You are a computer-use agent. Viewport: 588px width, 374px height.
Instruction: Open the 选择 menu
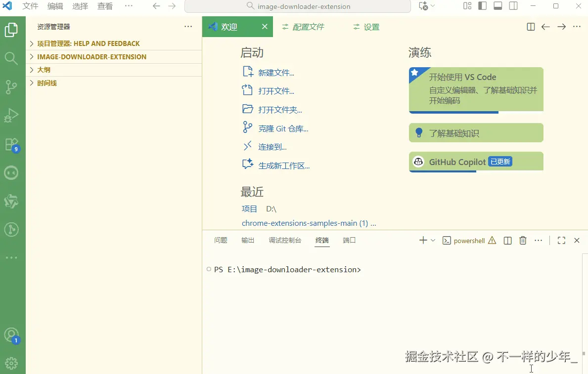point(80,6)
